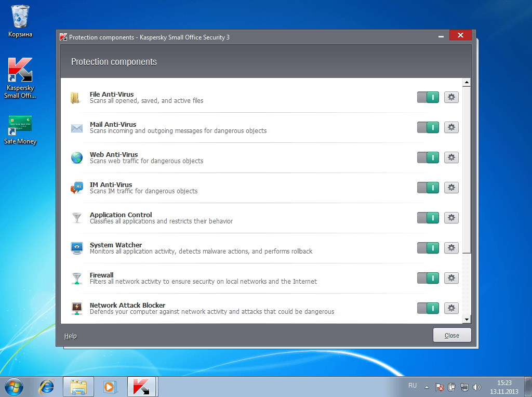Click the IM Anti-Virus chat bubble icon

(77, 188)
